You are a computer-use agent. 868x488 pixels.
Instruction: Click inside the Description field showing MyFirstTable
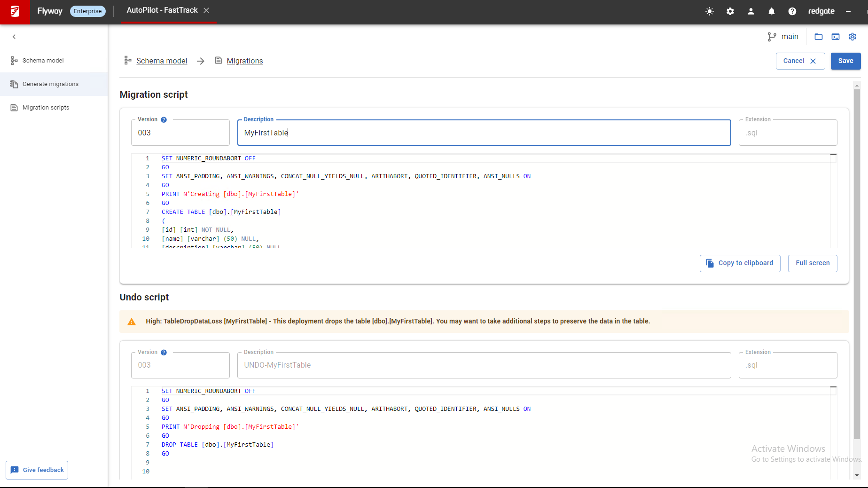[484, 133]
